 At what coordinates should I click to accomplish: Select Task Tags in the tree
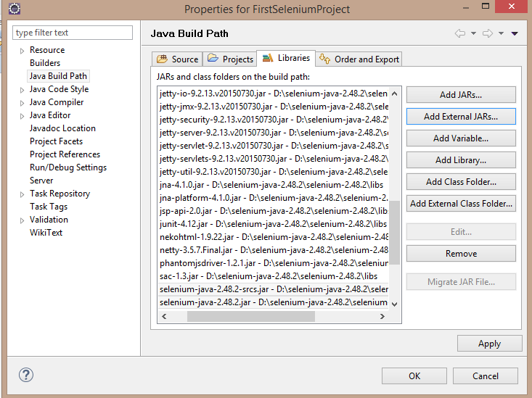[x=49, y=207]
